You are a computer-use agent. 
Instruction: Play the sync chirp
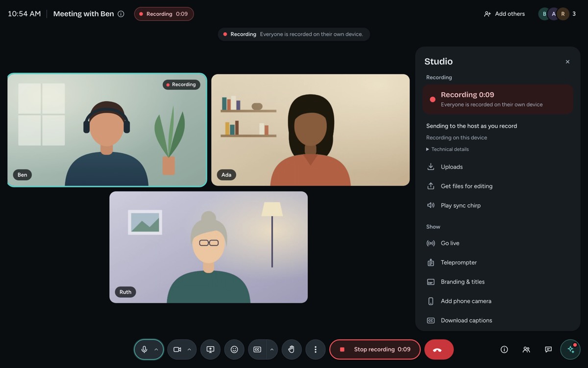click(498, 206)
